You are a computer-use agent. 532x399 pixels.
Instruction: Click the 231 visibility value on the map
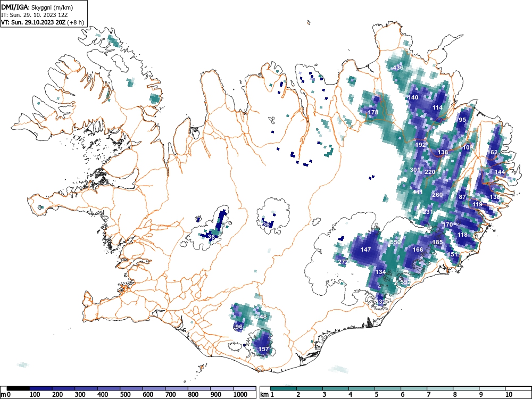pyautogui.click(x=428, y=212)
